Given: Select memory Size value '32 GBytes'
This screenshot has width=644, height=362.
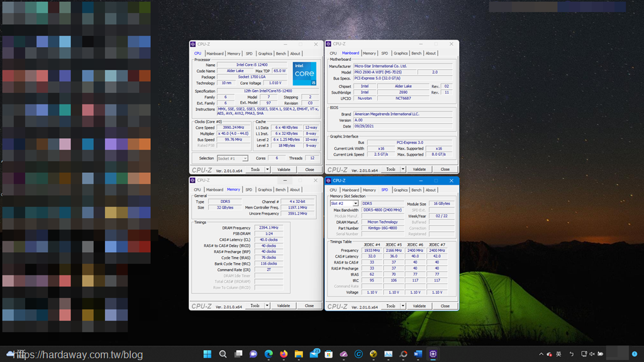Looking at the screenshot, I should click(225, 207).
